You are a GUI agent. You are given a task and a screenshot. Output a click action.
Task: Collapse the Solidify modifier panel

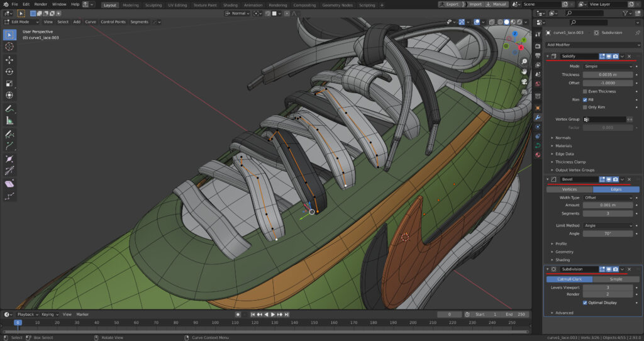click(x=548, y=56)
